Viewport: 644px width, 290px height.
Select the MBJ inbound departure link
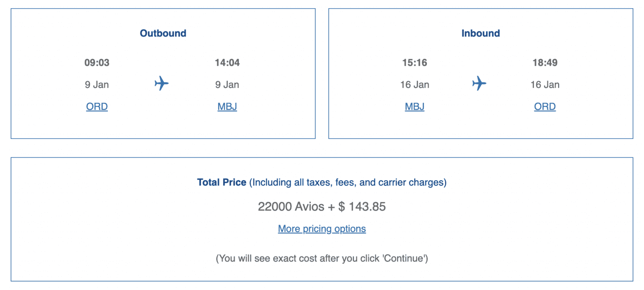[414, 106]
